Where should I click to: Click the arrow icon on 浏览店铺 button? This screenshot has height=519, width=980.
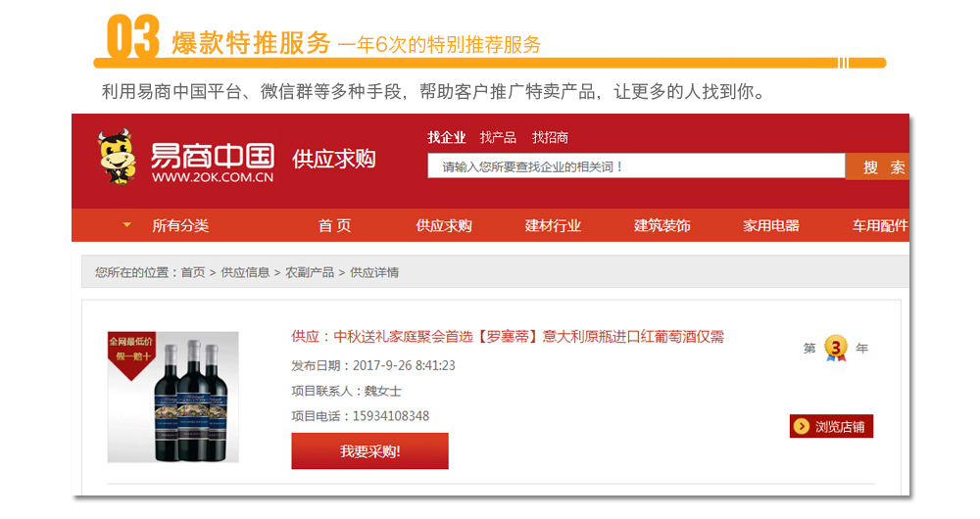[803, 426]
